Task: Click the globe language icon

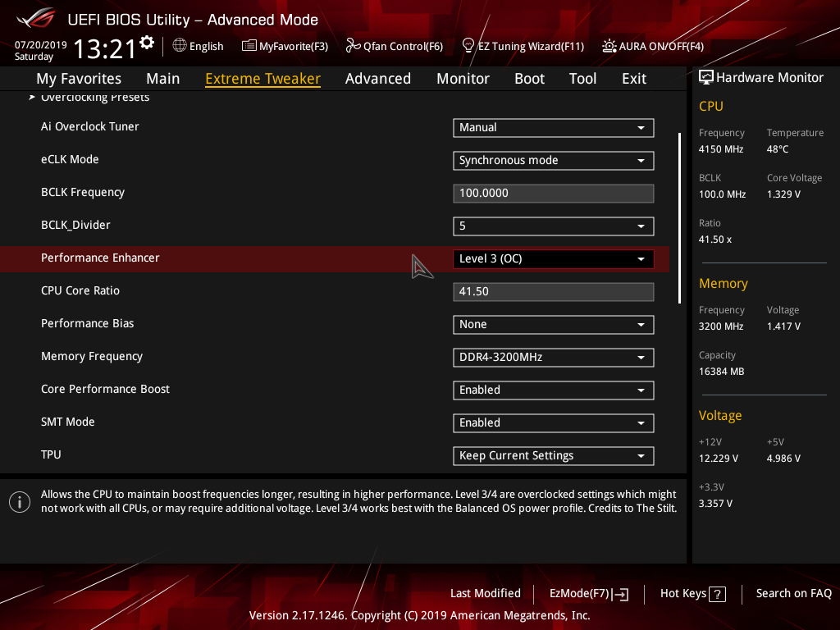Action: [x=180, y=46]
